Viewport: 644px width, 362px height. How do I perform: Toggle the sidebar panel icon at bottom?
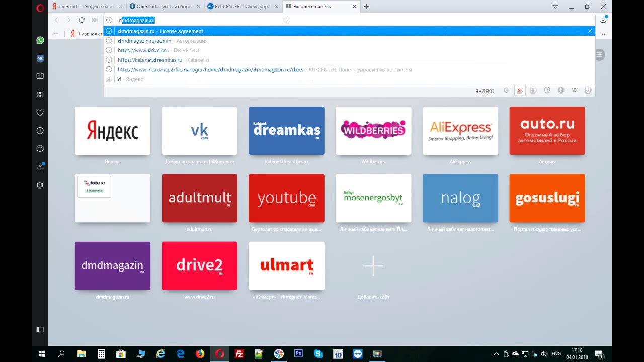point(40,330)
